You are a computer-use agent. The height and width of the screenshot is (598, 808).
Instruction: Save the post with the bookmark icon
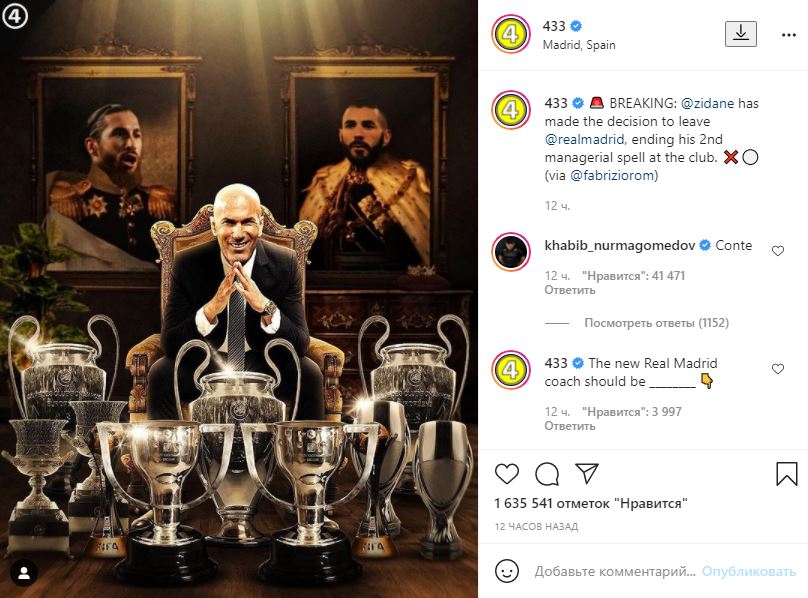point(786,474)
